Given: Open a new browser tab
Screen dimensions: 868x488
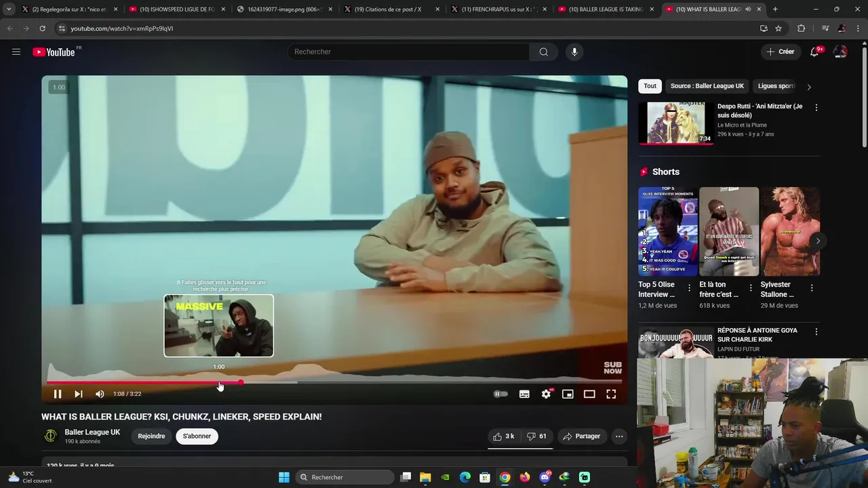Looking at the screenshot, I should [x=775, y=9].
